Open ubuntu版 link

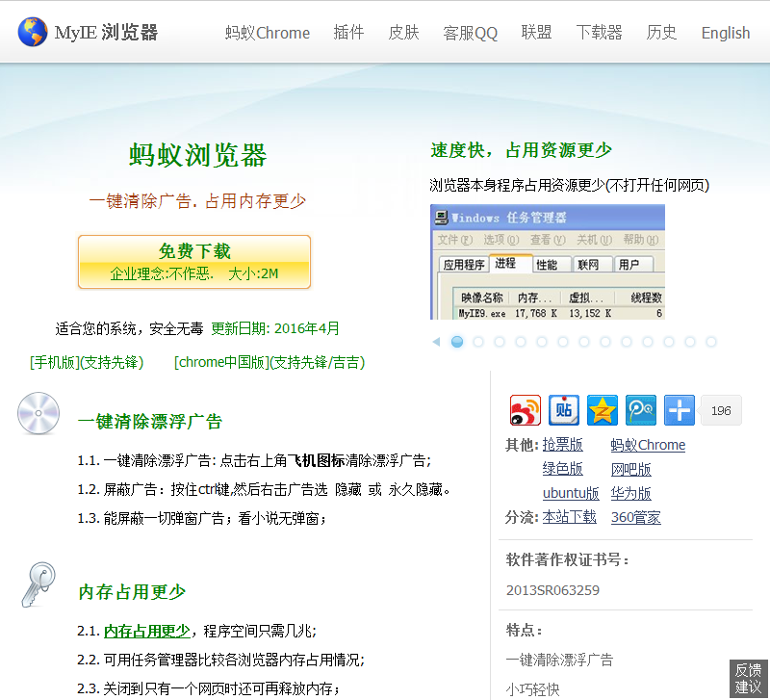571,493
